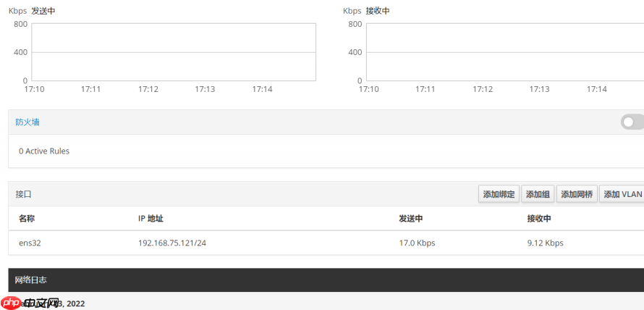The image size is (644, 310).
Task: Click the 0 Active Rules text
Action: (44, 151)
